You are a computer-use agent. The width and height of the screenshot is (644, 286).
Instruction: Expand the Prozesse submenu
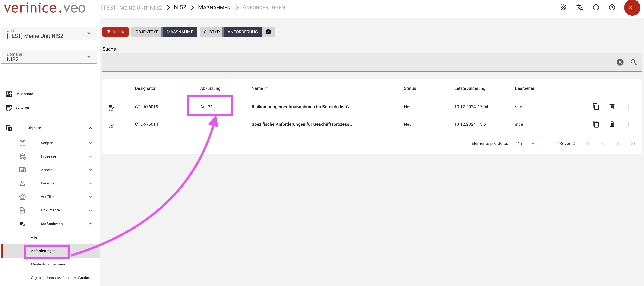[91, 156]
